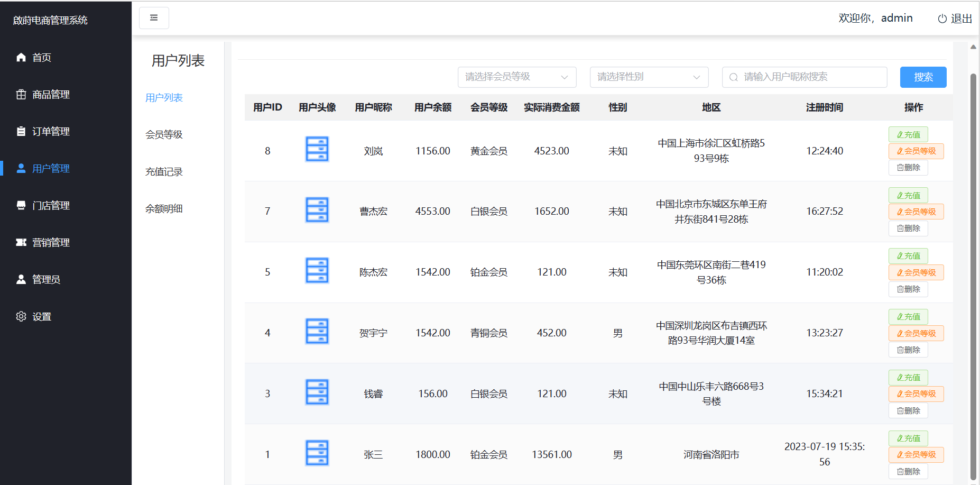This screenshot has height=485, width=980.
Task: Click the consumption value 13561.00
Action: click(552, 455)
